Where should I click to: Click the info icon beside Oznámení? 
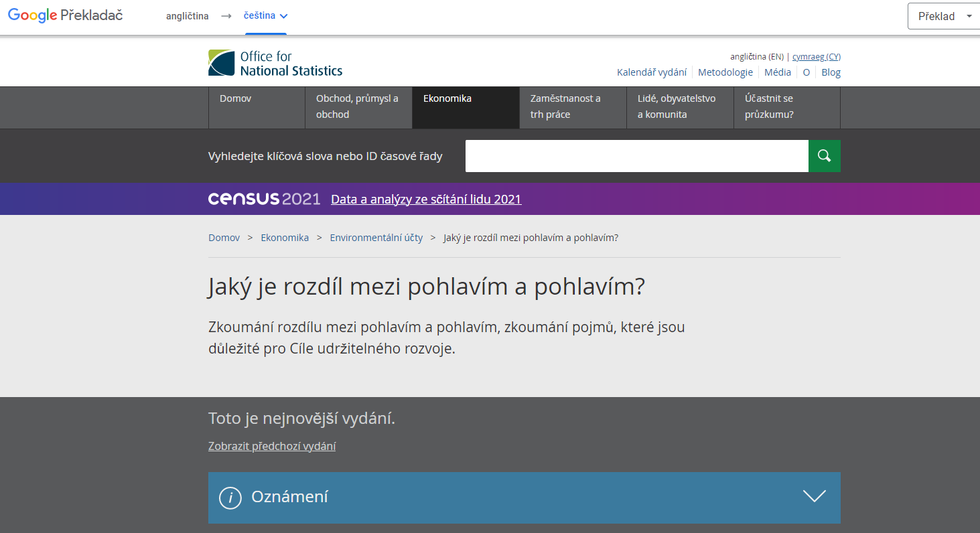click(230, 498)
